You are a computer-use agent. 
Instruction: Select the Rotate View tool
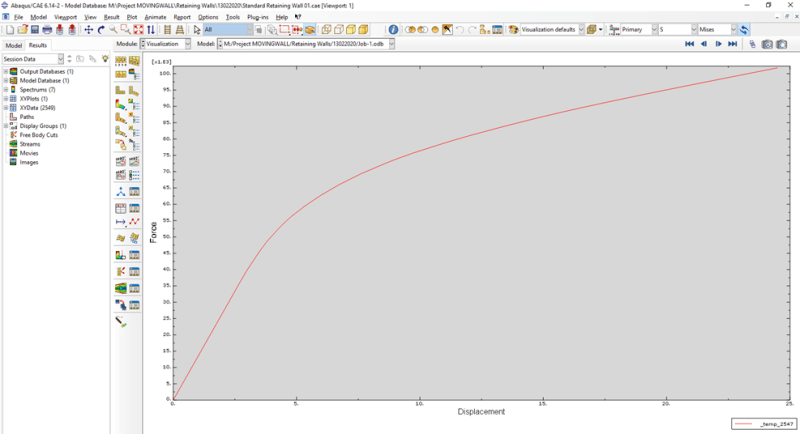click(x=101, y=30)
